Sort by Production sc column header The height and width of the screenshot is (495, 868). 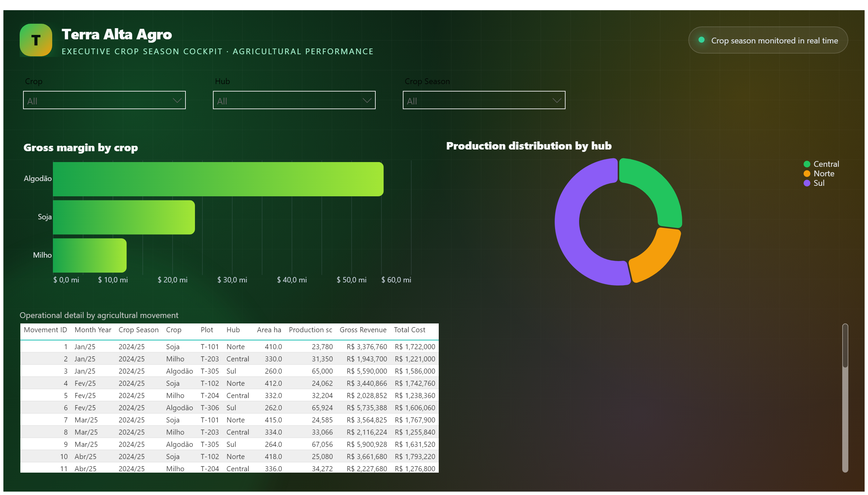coord(310,330)
